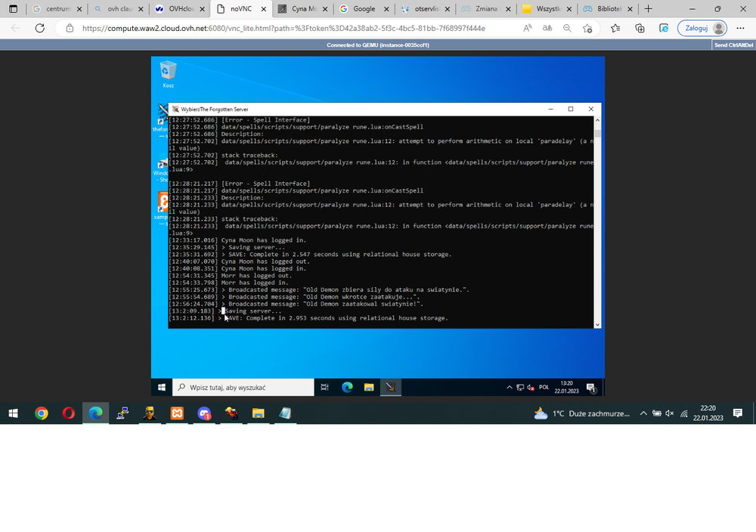Open Chrome from the host taskbar
This screenshot has width=756, height=532.
tap(42, 413)
